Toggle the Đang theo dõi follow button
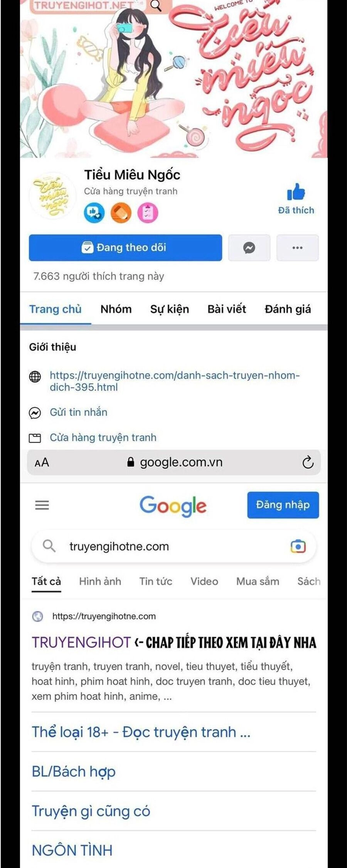347x868 pixels. 125,247
